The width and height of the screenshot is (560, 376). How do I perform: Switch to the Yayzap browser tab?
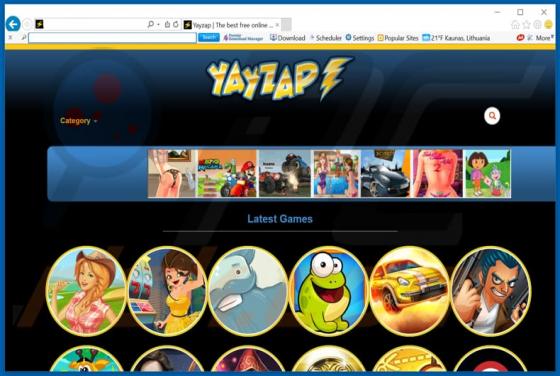pyautogui.click(x=231, y=25)
